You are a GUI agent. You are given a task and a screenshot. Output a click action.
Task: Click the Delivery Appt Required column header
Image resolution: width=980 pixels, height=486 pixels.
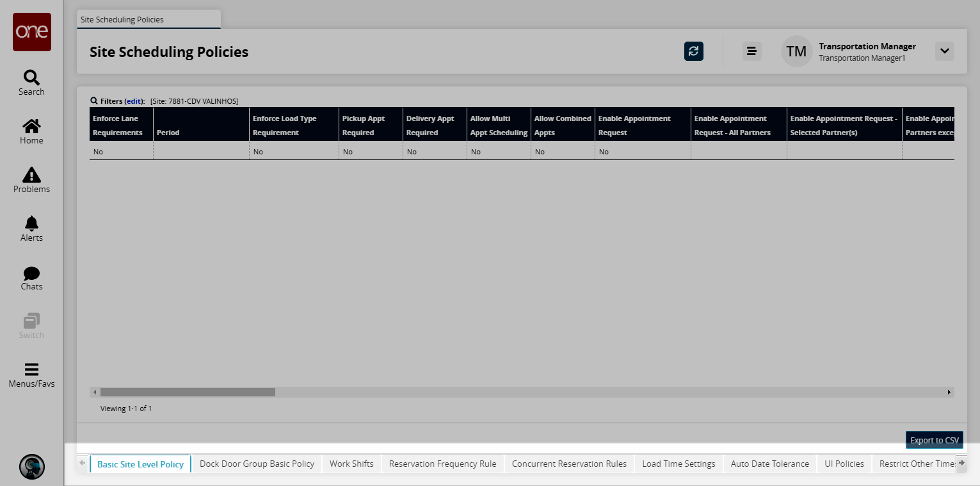point(435,124)
